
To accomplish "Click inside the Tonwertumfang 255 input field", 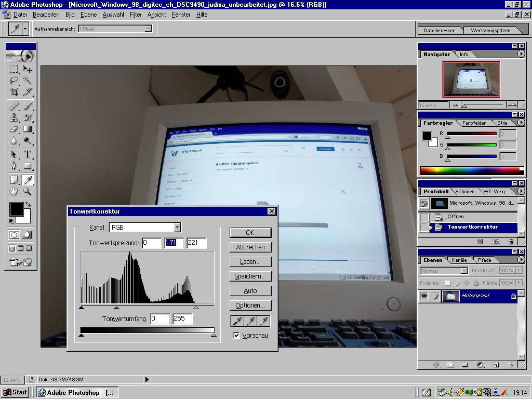I will [x=182, y=317].
